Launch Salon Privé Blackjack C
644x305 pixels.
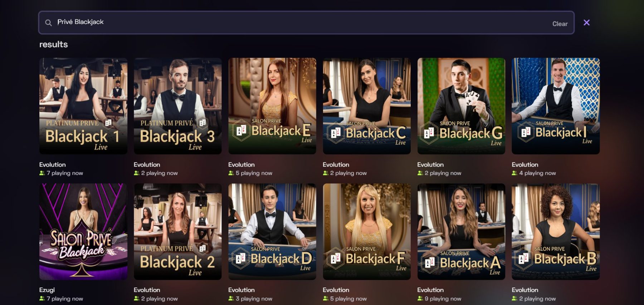367,106
